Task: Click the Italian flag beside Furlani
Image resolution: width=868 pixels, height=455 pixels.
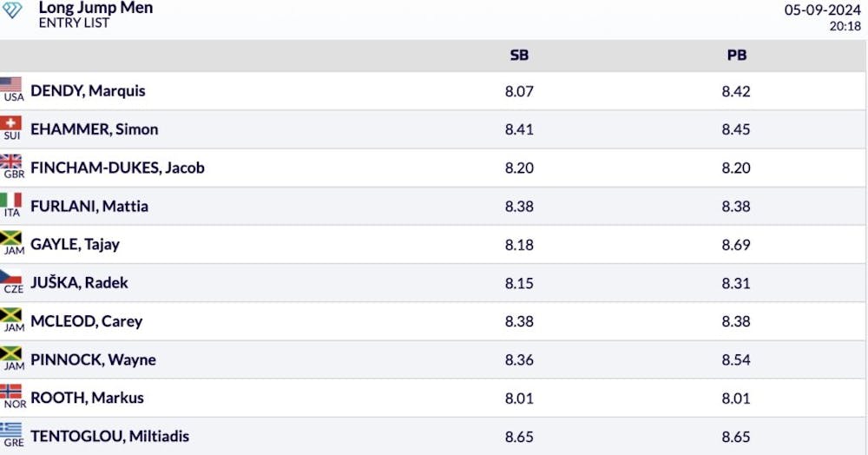Action: (11, 200)
